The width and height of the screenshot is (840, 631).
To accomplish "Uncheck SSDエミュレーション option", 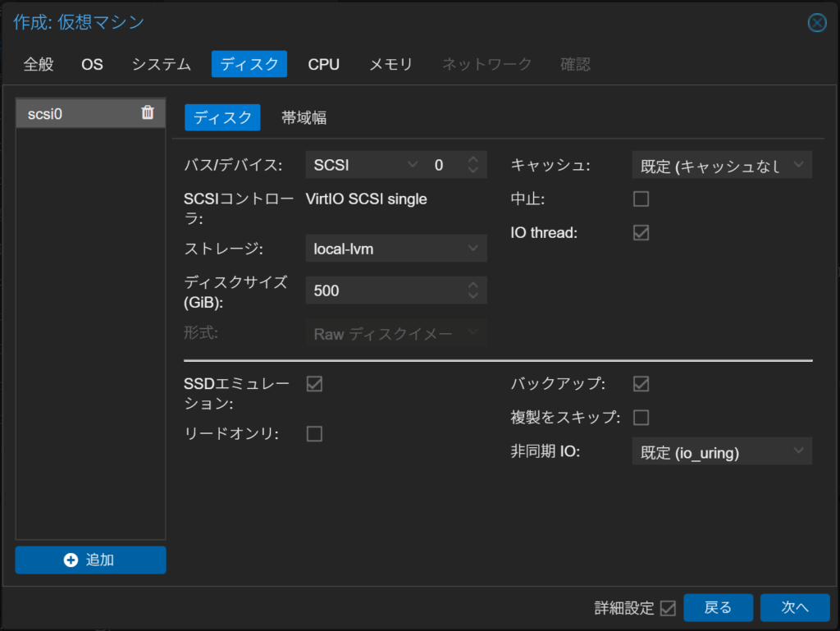I will [x=314, y=384].
